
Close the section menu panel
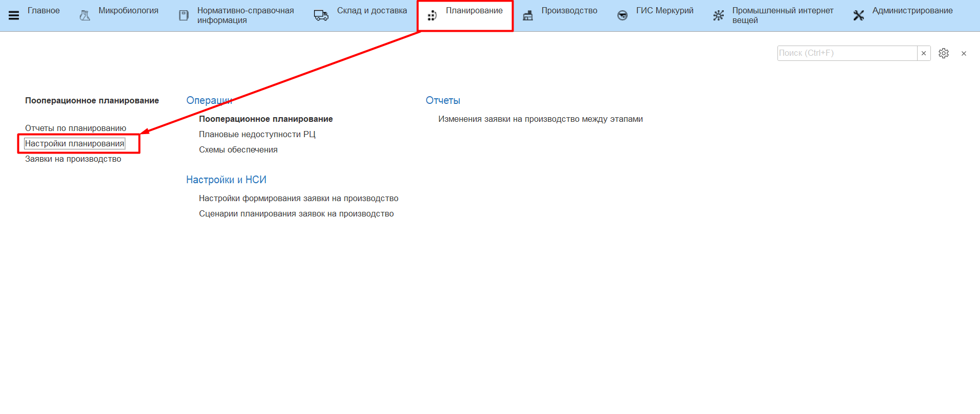tap(964, 53)
